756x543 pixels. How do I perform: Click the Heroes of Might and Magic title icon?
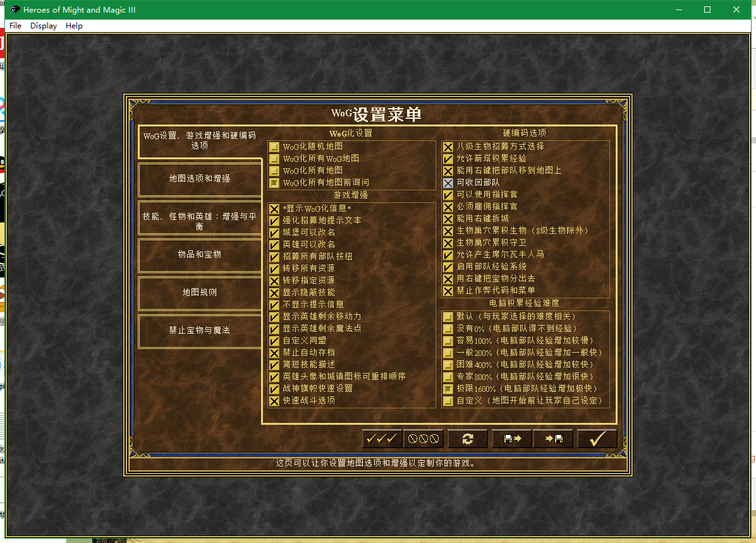15,9
